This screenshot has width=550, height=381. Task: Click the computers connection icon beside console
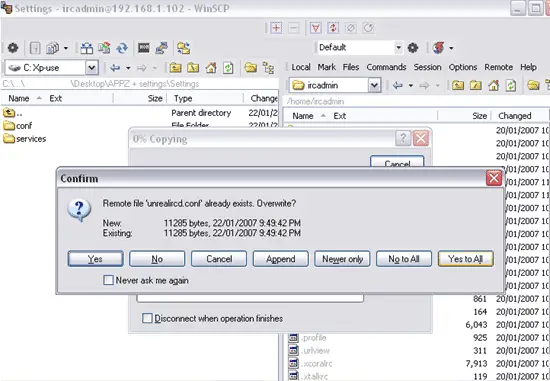point(162,48)
